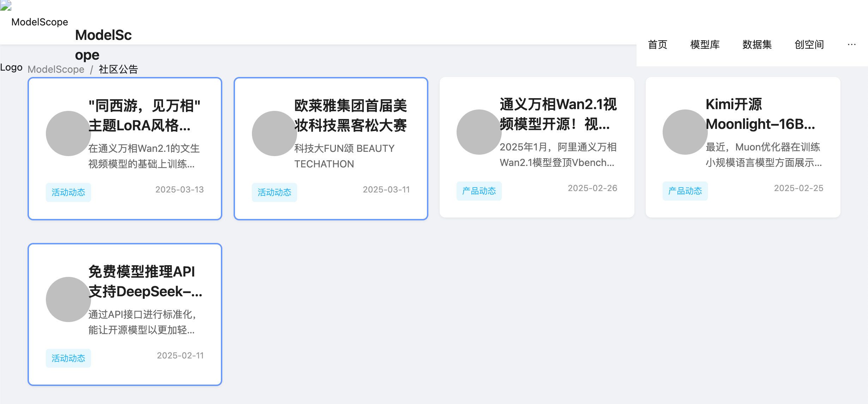
Task: Open 创空间 navigation item
Action: point(809,44)
